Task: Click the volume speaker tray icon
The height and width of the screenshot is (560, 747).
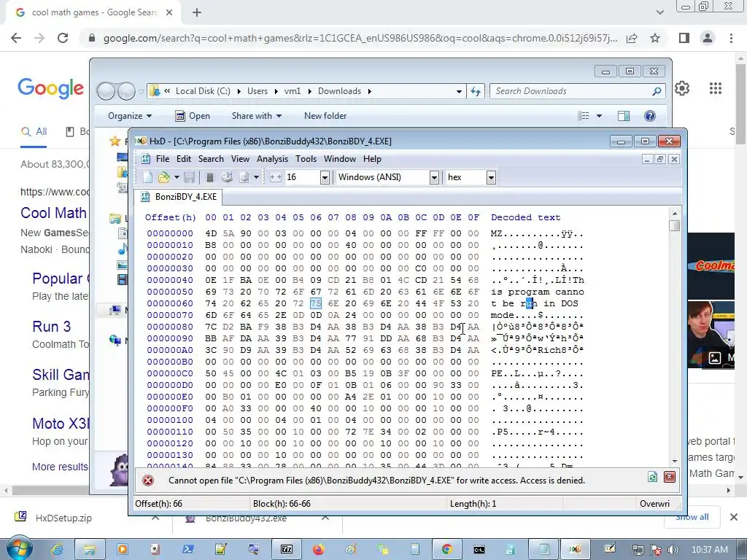Action: 673,550
